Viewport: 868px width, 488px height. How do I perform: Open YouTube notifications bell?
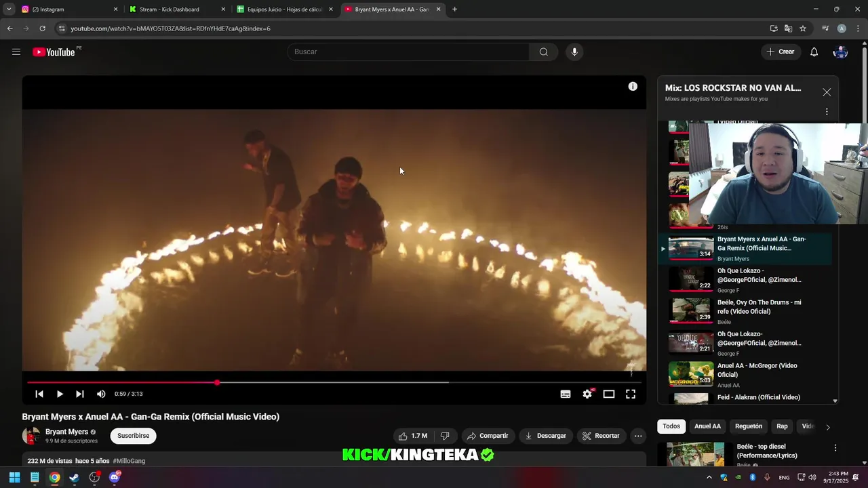pos(814,52)
